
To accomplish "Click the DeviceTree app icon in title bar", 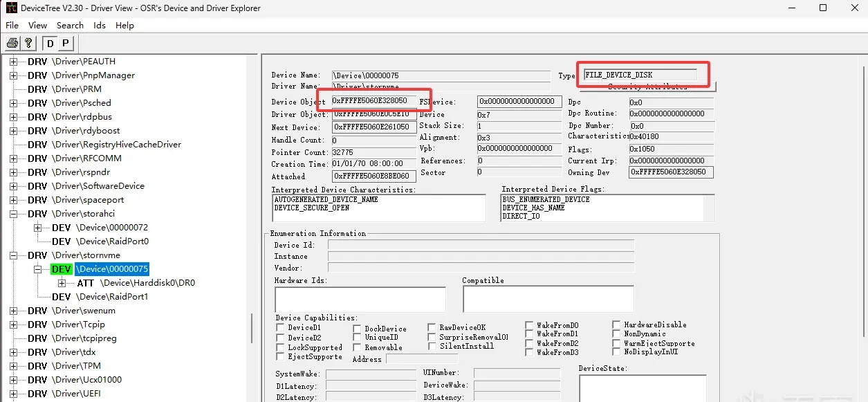I will point(11,8).
